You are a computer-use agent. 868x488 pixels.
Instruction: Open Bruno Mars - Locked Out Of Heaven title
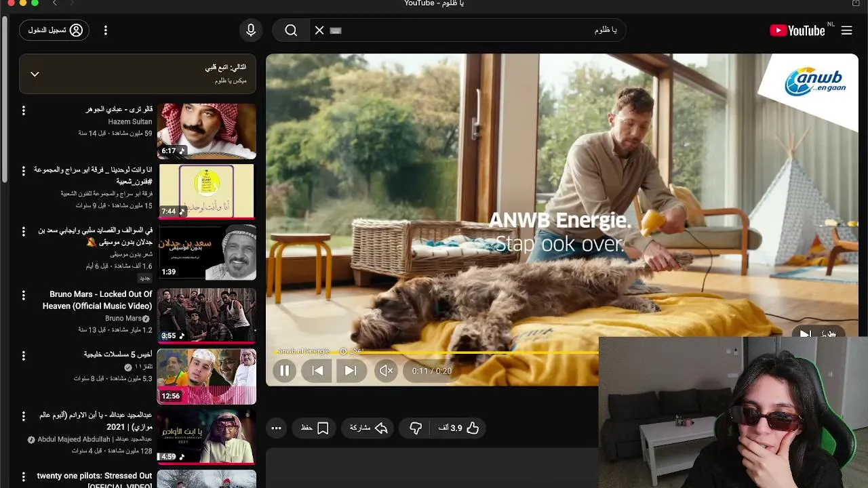coord(97,300)
